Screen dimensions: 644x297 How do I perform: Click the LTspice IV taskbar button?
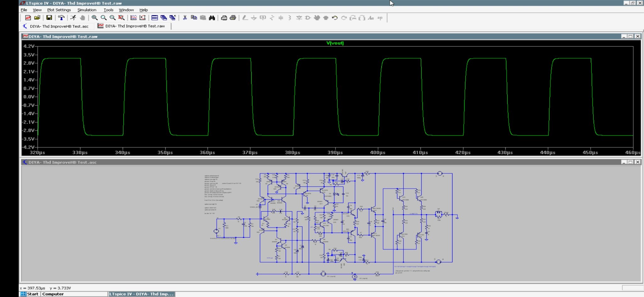(x=142, y=294)
